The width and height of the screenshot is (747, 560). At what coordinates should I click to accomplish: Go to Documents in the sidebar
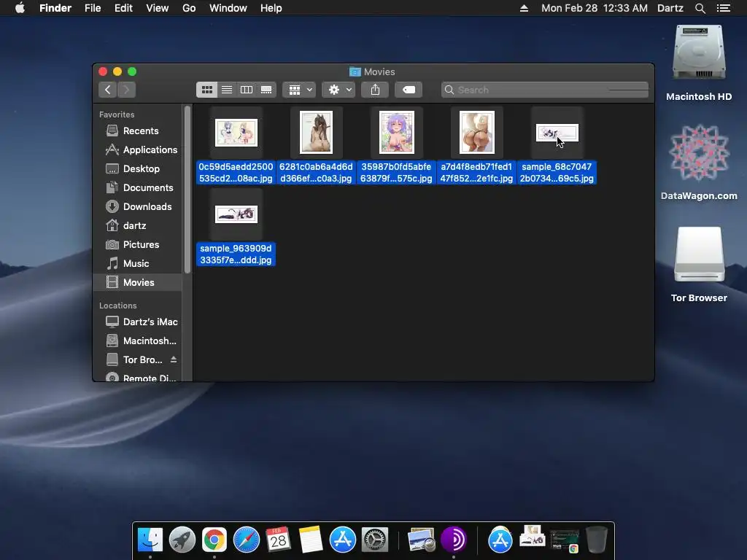138,187
